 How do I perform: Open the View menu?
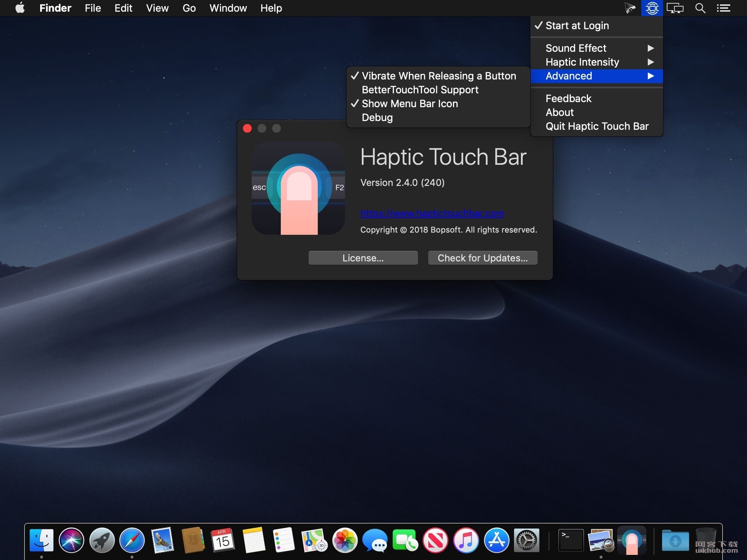pyautogui.click(x=157, y=8)
